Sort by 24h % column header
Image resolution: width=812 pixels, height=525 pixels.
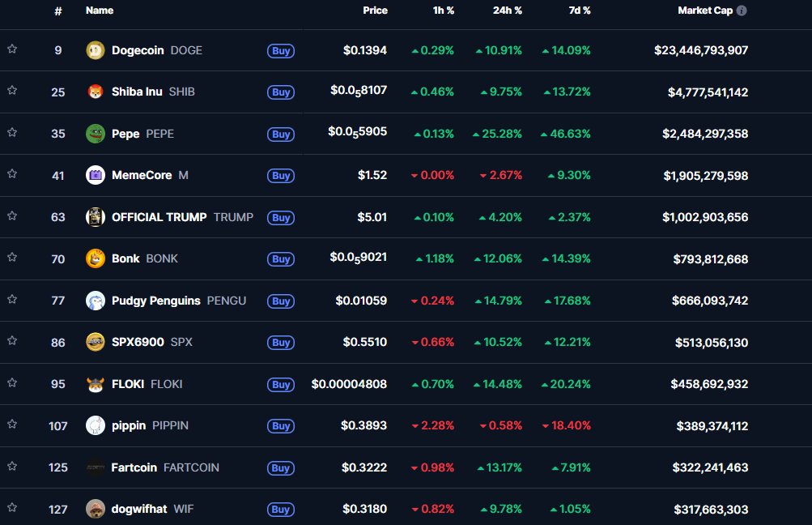pos(508,11)
